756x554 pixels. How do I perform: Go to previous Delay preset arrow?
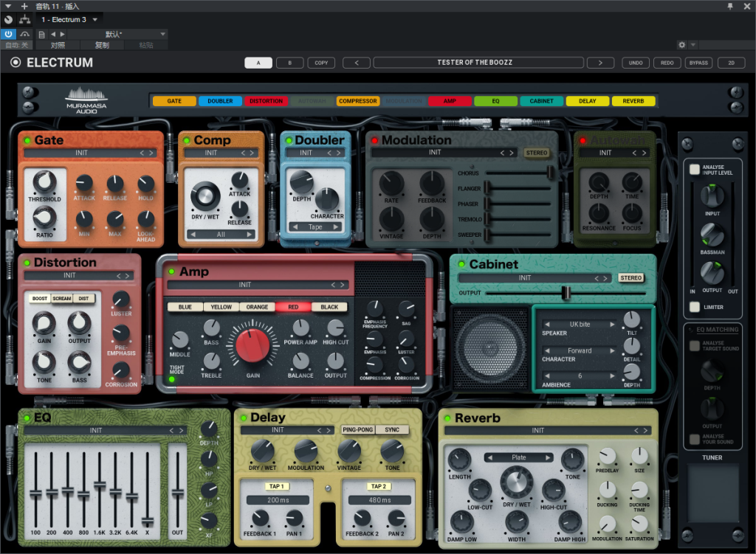[319, 430]
